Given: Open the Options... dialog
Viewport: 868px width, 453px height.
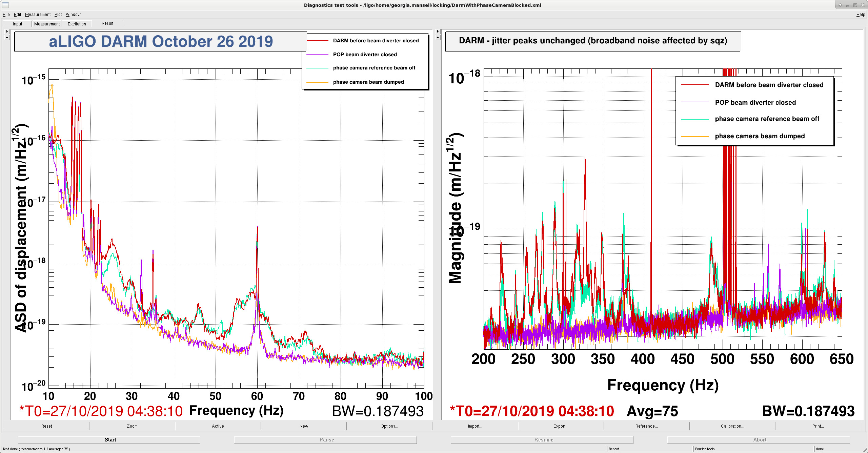Looking at the screenshot, I should 389,426.
